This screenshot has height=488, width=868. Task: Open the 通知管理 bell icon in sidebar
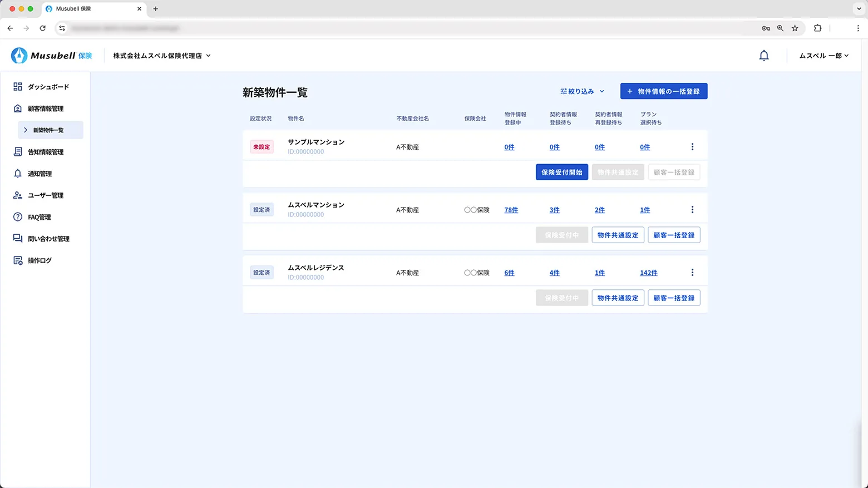click(18, 173)
